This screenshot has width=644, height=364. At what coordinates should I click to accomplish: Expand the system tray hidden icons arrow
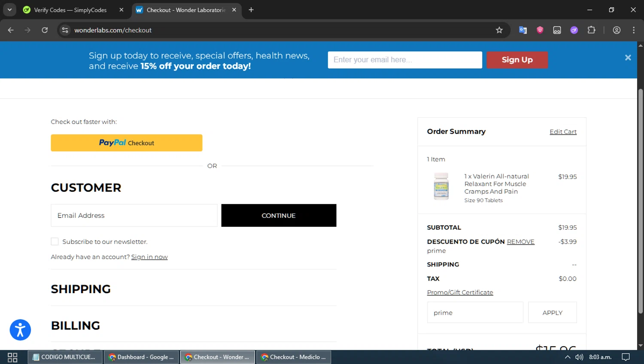point(567,357)
